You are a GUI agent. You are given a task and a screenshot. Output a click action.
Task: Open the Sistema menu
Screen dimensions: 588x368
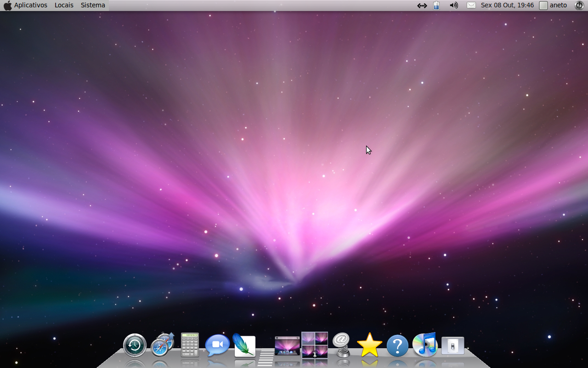click(93, 5)
